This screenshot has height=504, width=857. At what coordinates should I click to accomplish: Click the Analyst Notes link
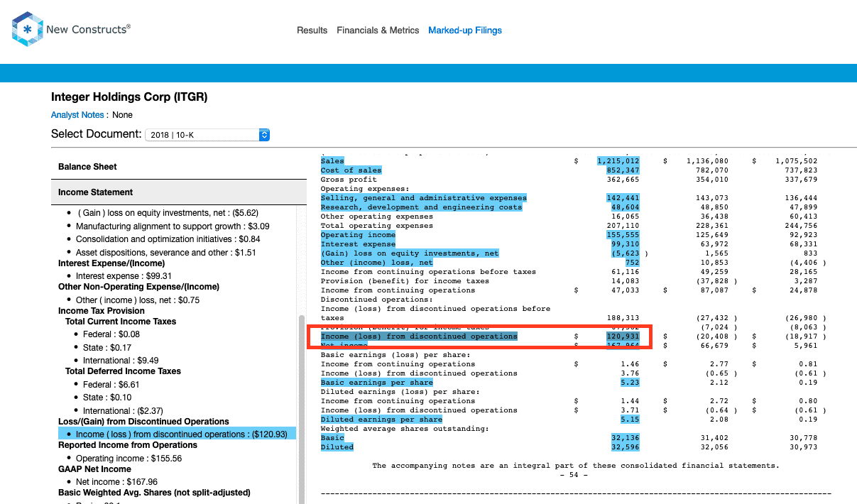[79, 115]
